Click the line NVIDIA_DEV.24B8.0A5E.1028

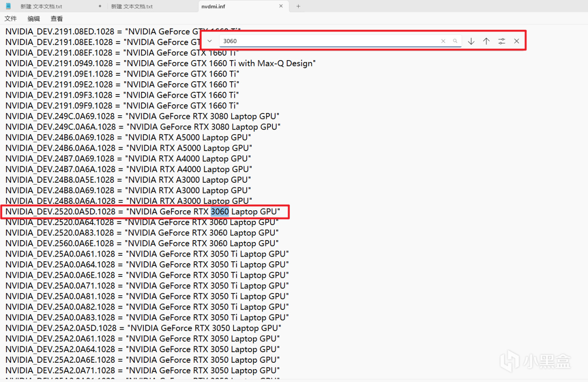128,180
